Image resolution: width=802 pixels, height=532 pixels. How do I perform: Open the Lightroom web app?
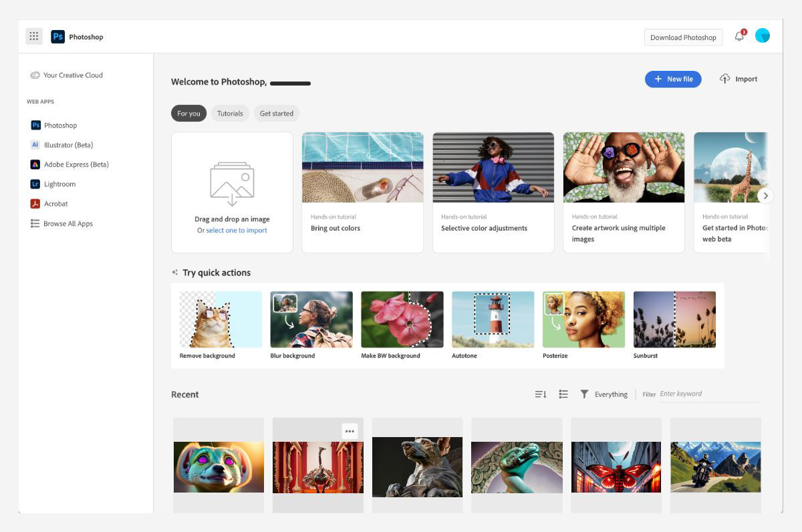[61, 184]
